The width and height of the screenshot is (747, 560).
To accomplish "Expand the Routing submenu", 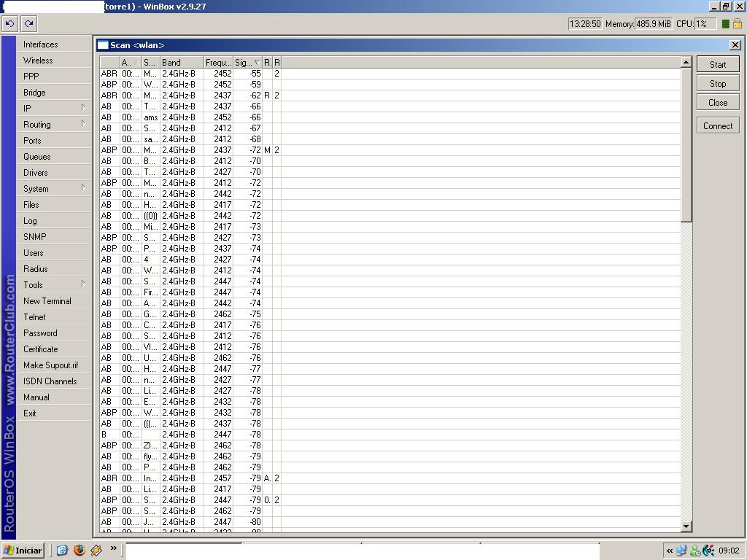I will click(54, 124).
